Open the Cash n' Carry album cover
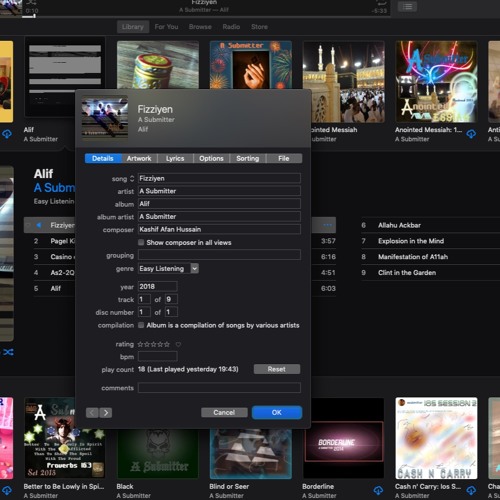The height and width of the screenshot is (500, 500). (436, 438)
